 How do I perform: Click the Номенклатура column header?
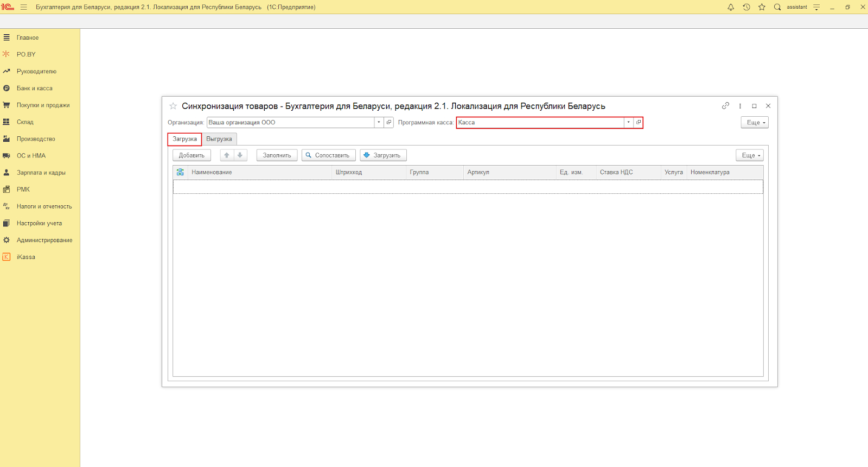725,172
